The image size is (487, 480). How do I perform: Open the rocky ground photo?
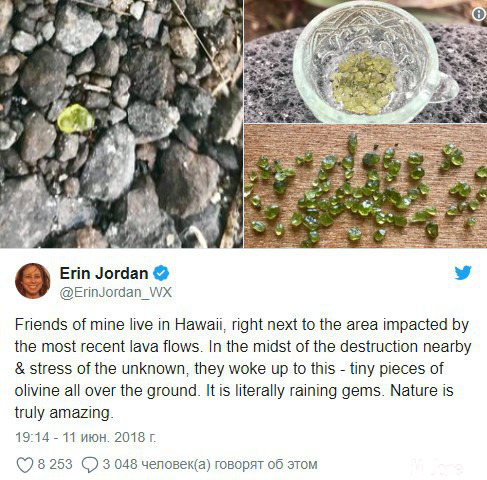[x=121, y=124]
